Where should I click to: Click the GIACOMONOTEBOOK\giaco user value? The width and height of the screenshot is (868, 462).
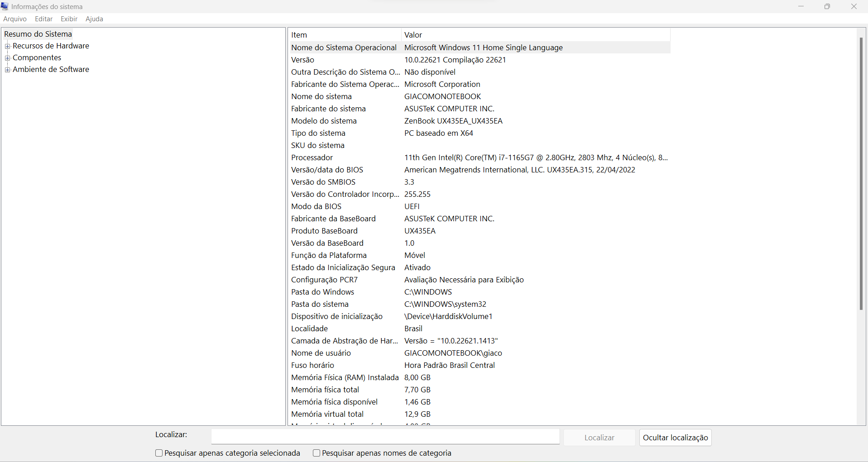pos(453,353)
